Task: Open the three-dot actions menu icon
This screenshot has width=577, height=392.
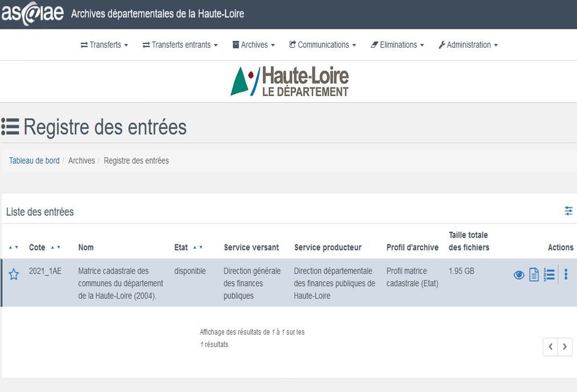Action: 566,274
